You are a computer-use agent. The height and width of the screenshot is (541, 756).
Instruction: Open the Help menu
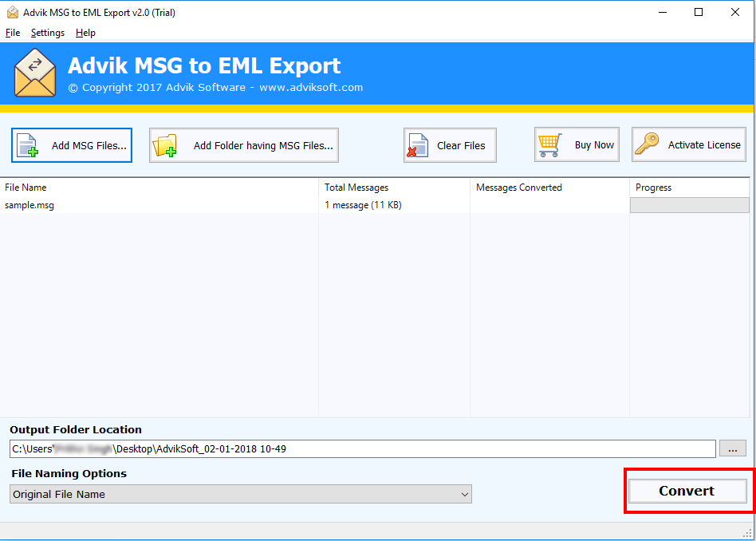85,33
